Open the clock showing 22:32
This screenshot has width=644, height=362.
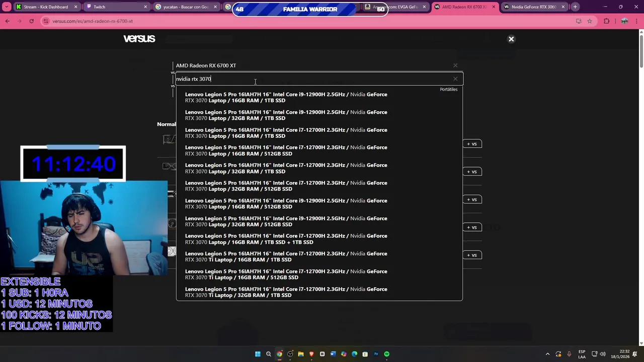(x=620, y=354)
